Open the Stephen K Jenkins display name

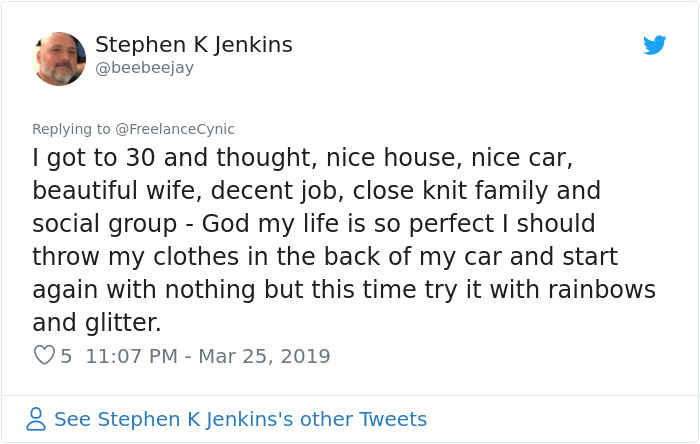pyautogui.click(x=193, y=45)
